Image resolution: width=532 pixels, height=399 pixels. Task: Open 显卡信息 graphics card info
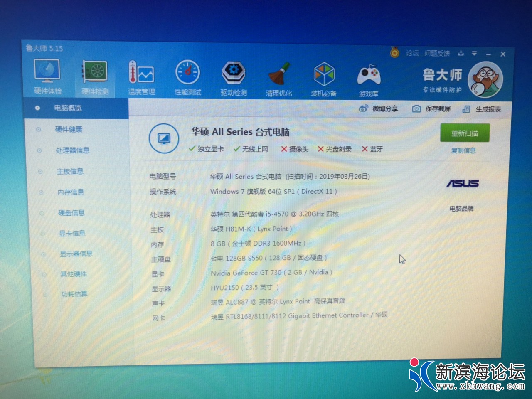coord(72,233)
